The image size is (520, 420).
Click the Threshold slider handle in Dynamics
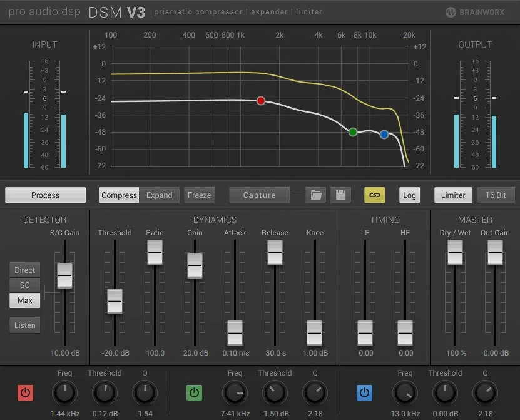tap(115, 301)
